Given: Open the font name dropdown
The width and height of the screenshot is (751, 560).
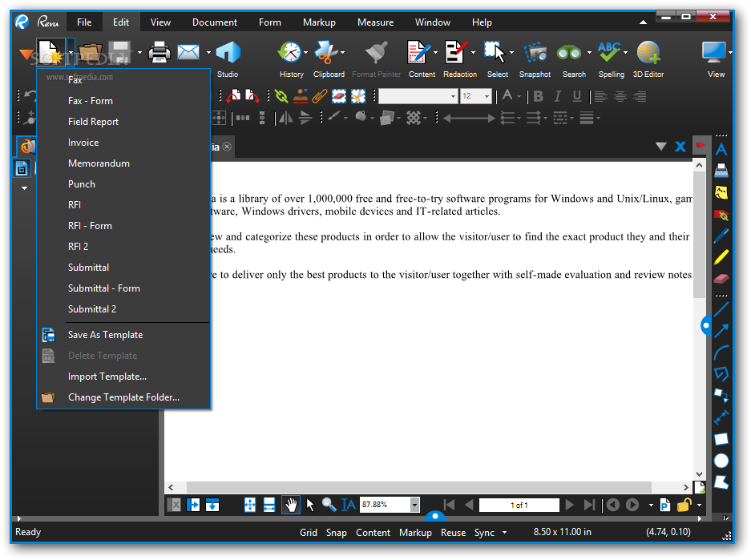Looking at the screenshot, I should tap(453, 96).
